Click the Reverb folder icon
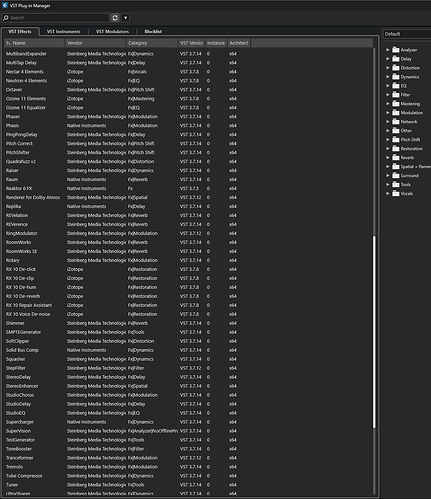This screenshot has width=431, height=499. click(396, 158)
